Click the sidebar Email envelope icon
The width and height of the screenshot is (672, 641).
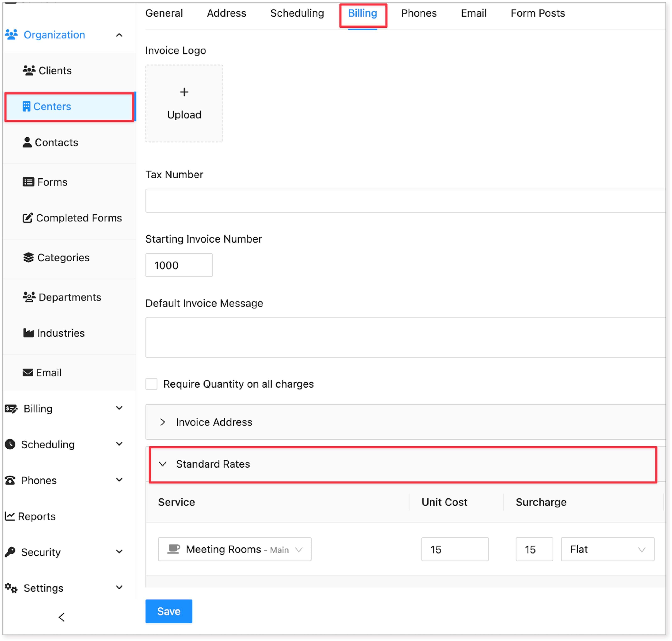pyautogui.click(x=28, y=373)
